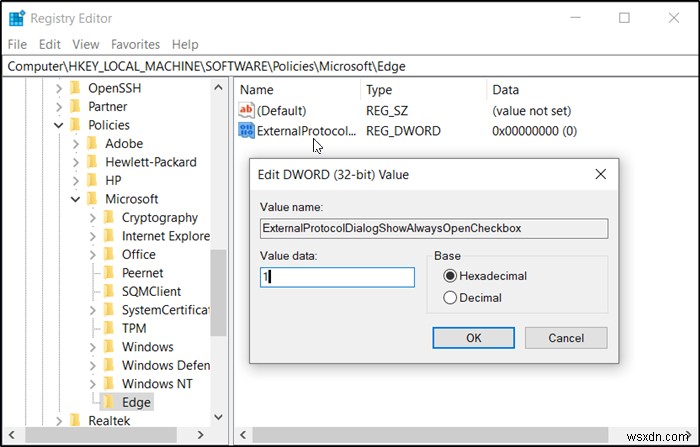Click the tree pane horizontal scroll right arrow
The image size is (700, 447).
pos(200,434)
